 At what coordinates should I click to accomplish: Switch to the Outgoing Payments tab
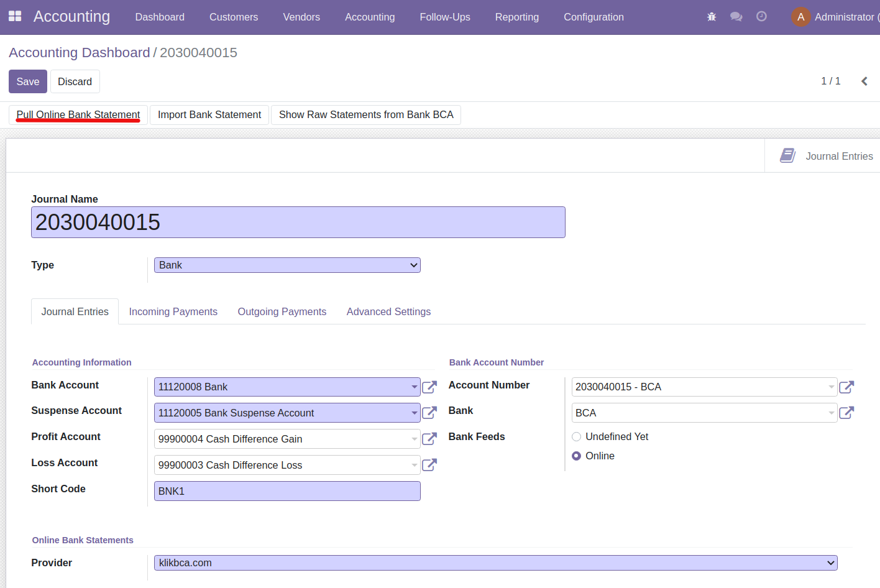(x=282, y=311)
